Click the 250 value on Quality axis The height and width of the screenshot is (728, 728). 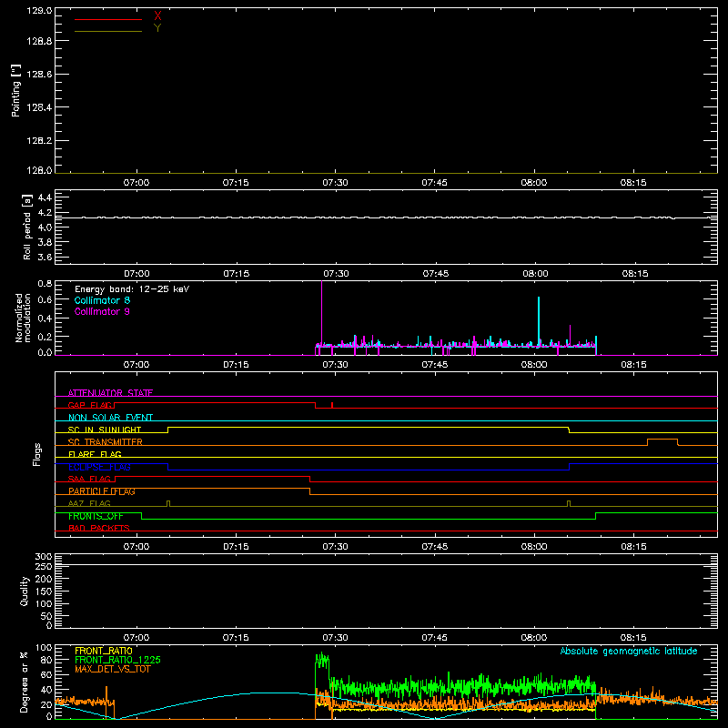point(44,566)
